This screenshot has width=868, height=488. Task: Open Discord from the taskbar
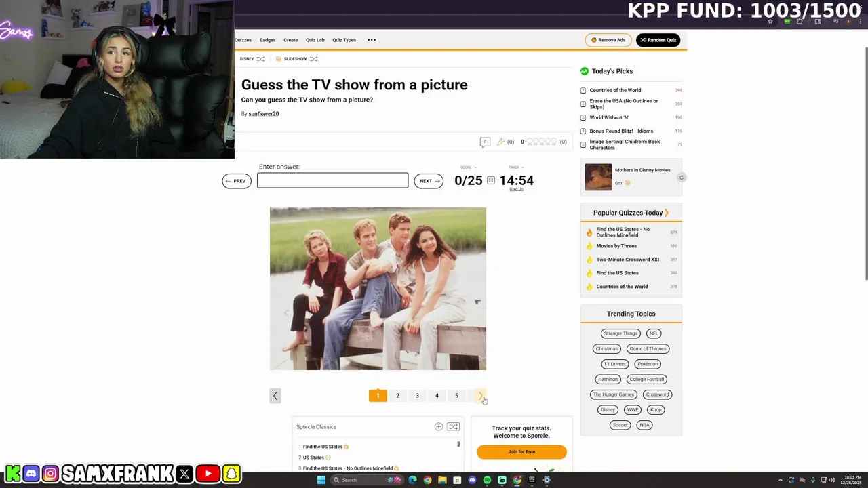click(472, 480)
